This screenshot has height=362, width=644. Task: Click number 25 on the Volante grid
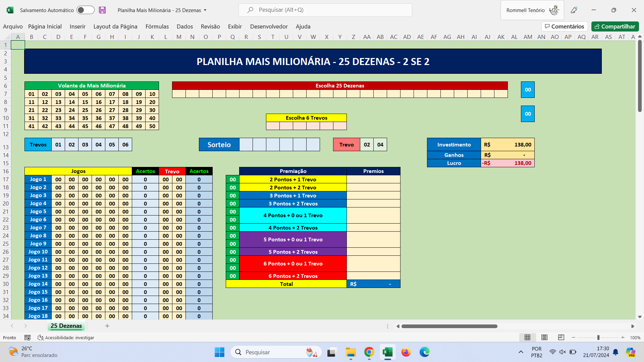[x=85, y=110]
